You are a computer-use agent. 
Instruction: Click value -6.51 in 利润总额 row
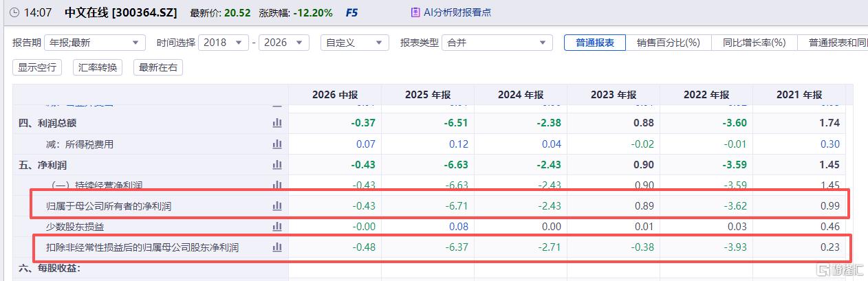point(456,123)
